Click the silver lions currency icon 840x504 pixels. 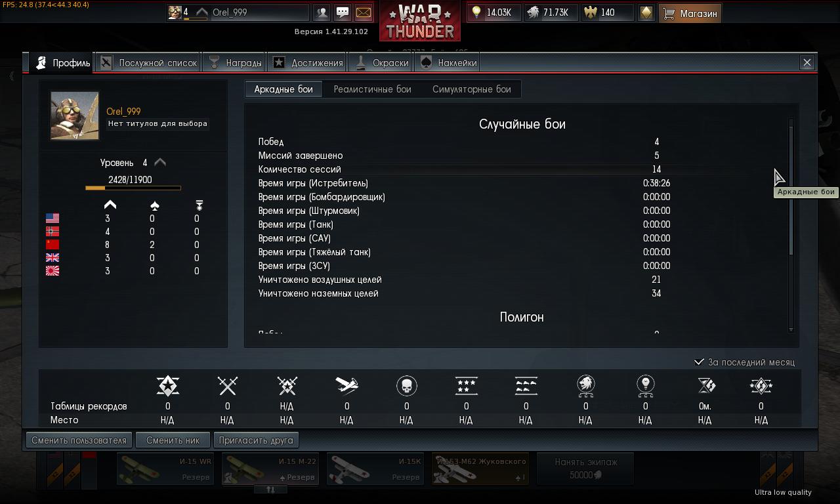[534, 12]
